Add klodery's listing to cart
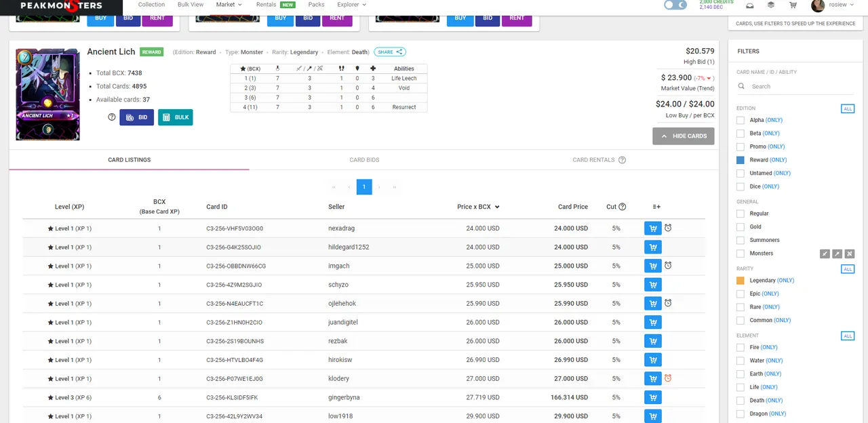Viewport: 868px width, 423px height. pos(652,378)
